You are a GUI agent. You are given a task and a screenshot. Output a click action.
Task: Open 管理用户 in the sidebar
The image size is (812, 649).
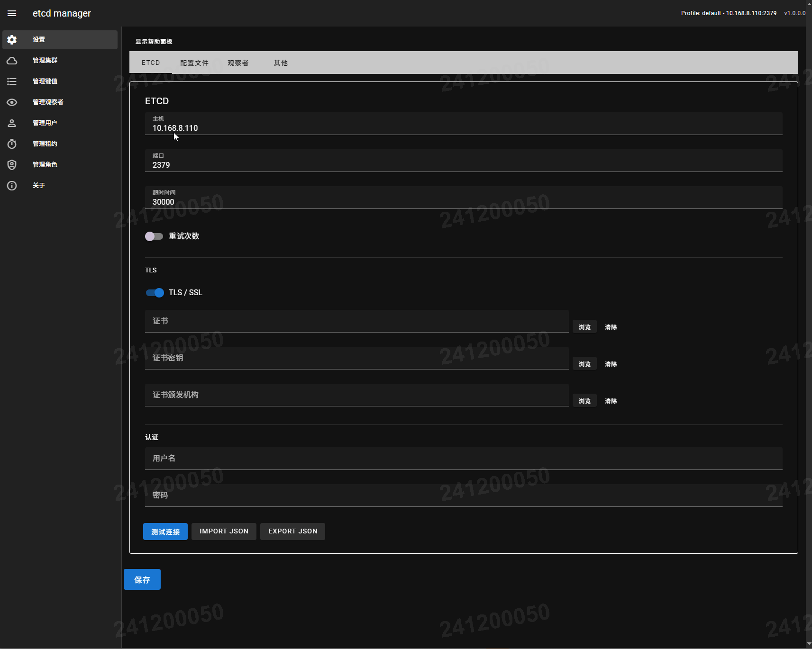tap(60, 123)
